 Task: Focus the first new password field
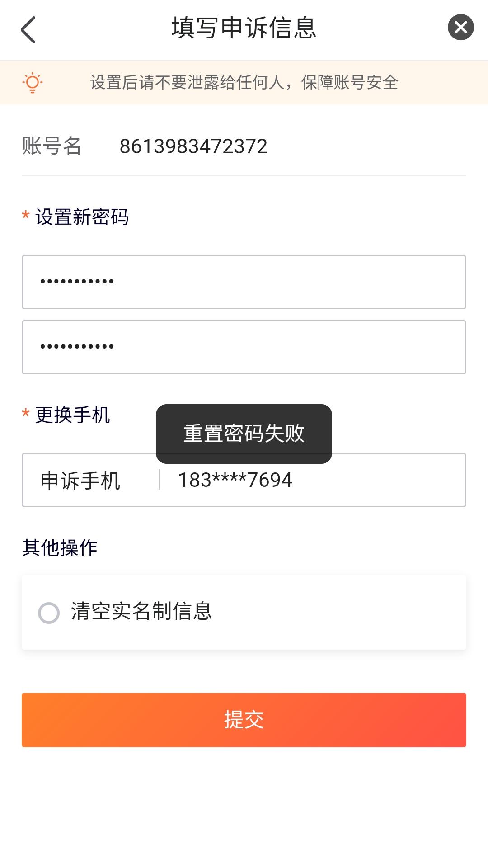(x=244, y=282)
